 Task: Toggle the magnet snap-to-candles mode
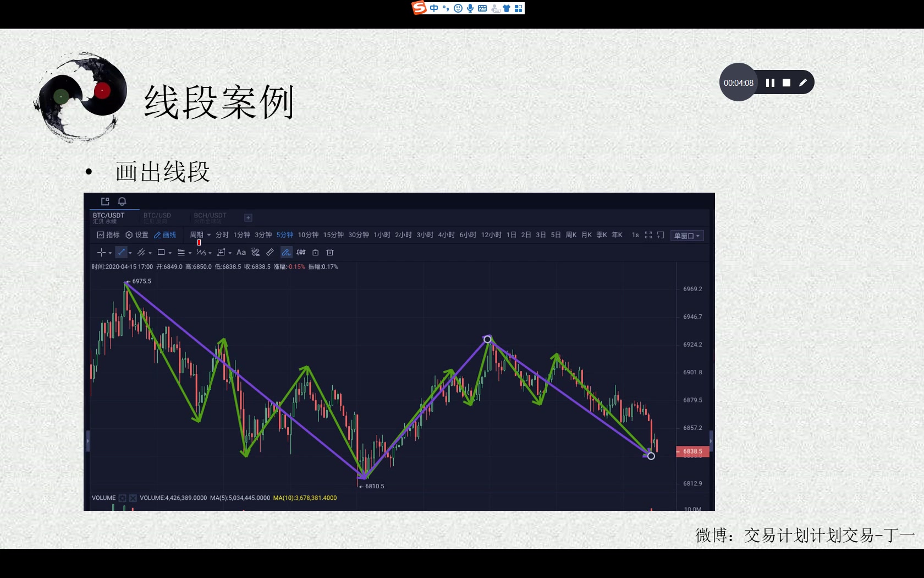(x=301, y=252)
